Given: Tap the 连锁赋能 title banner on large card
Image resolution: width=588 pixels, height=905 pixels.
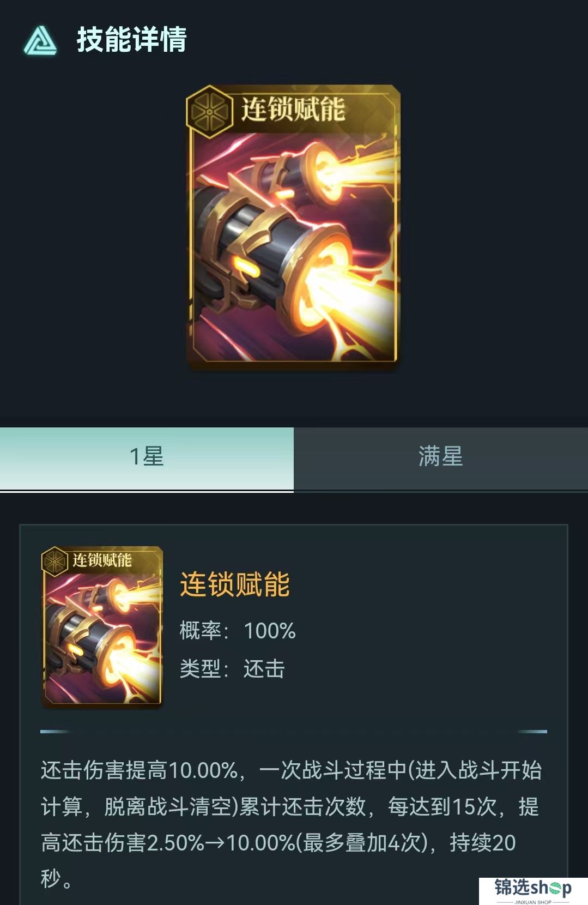Looking at the screenshot, I should click(293, 109).
